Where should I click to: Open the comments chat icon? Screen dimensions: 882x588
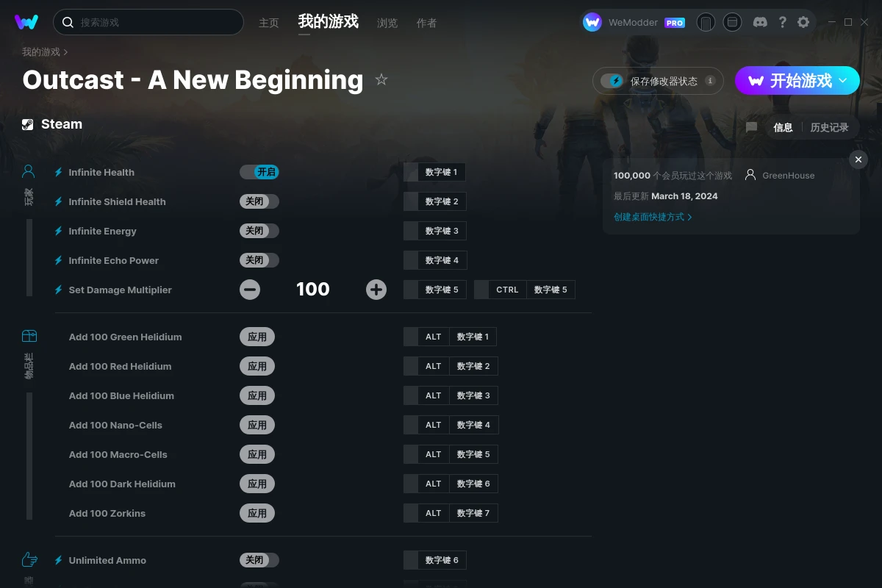[x=751, y=127]
